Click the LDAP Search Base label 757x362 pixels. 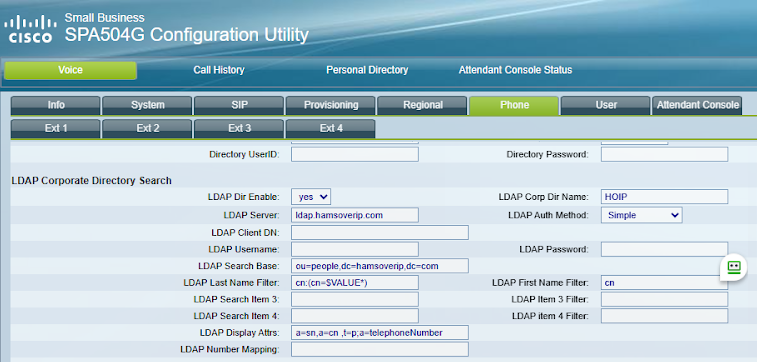239,266
